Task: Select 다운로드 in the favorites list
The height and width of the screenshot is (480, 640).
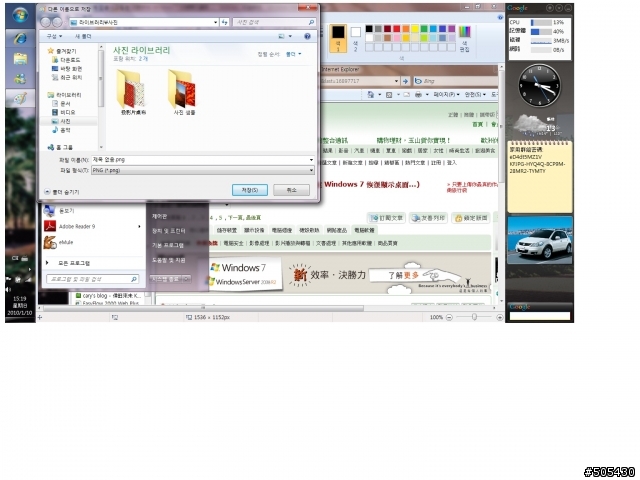Action: pyautogui.click(x=66, y=60)
